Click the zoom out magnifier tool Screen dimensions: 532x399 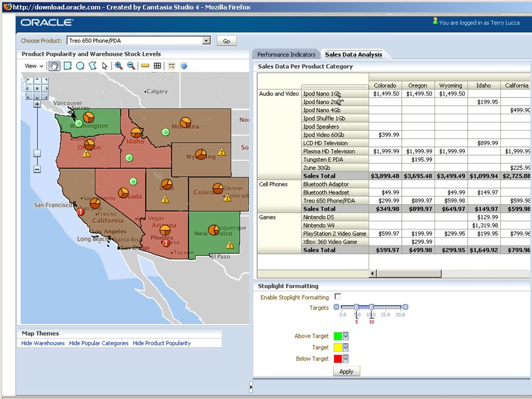point(131,66)
